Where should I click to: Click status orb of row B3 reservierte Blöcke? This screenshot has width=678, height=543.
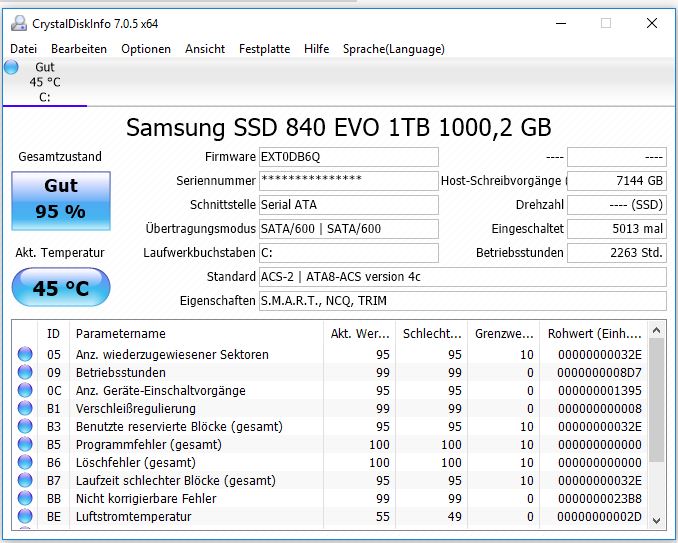[x=25, y=426]
